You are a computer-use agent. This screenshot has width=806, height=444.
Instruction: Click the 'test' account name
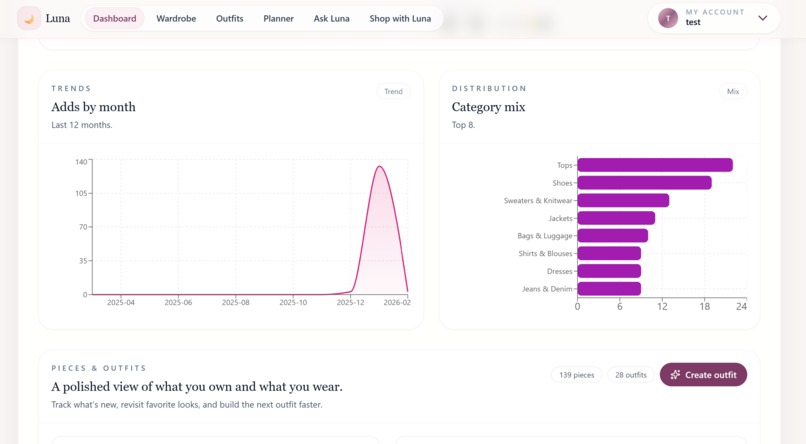coord(693,23)
